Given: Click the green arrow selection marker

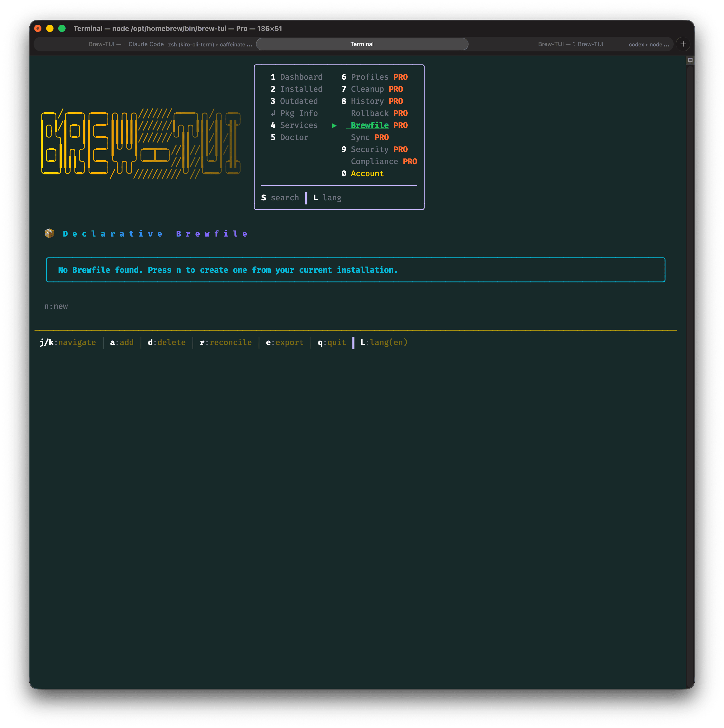Looking at the screenshot, I should (334, 125).
